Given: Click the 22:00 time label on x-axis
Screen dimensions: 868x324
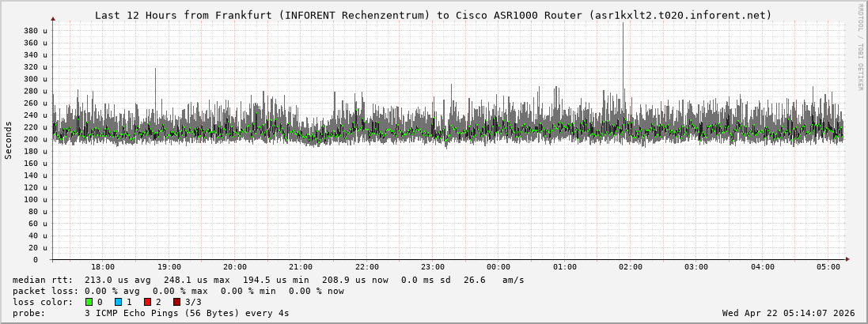Looking at the screenshot, I should (x=366, y=267).
